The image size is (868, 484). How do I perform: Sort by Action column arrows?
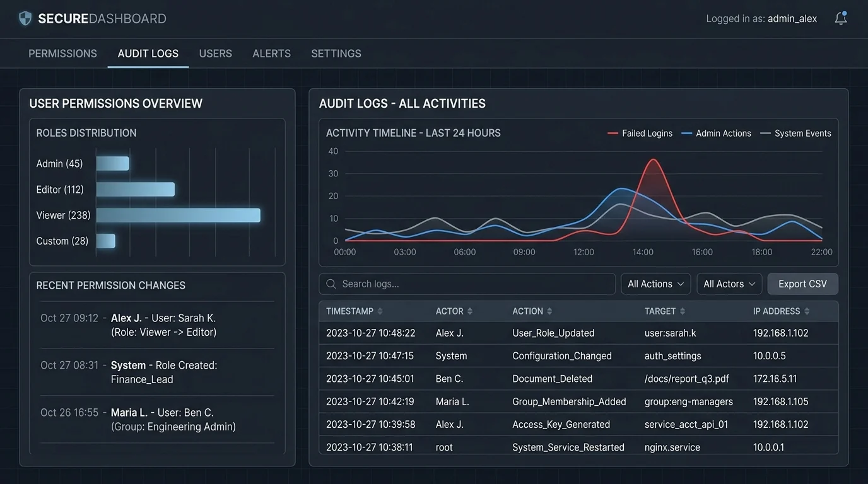pyautogui.click(x=549, y=311)
